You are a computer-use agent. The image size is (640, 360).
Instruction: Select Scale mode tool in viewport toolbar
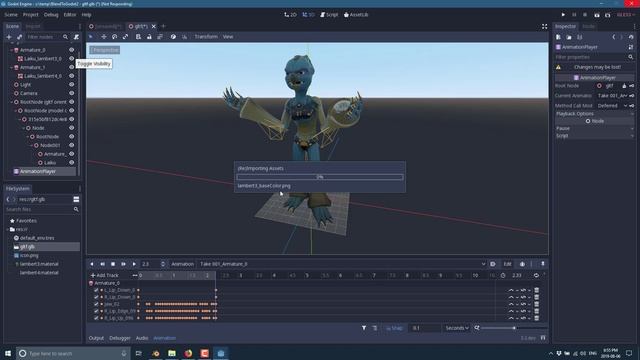126,37
